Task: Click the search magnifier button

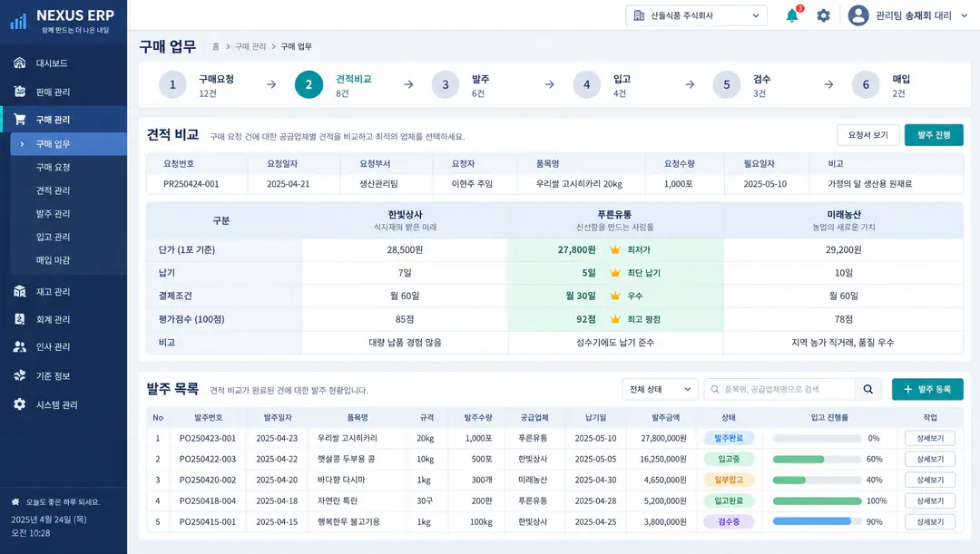Action: pyautogui.click(x=868, y=389)
